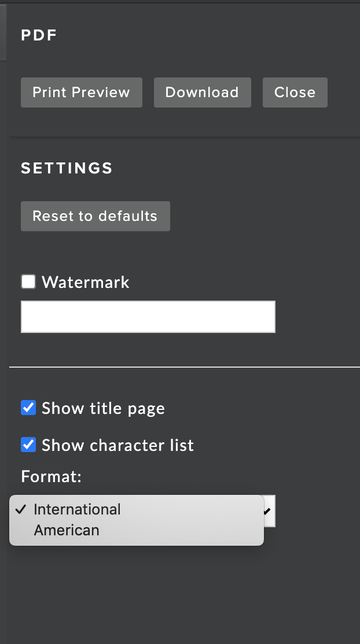Click the gray strip at panel's top-left edge
The image size is (360, 644).
(x=3, y=32)
